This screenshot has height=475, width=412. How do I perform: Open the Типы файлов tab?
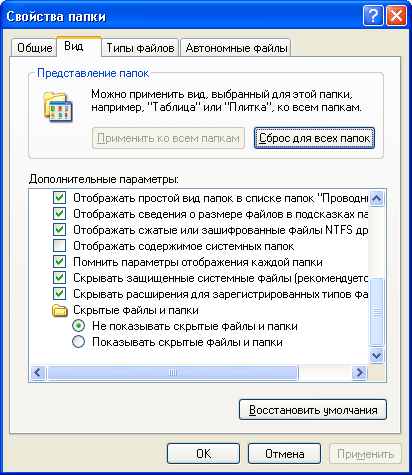point(140,48)
